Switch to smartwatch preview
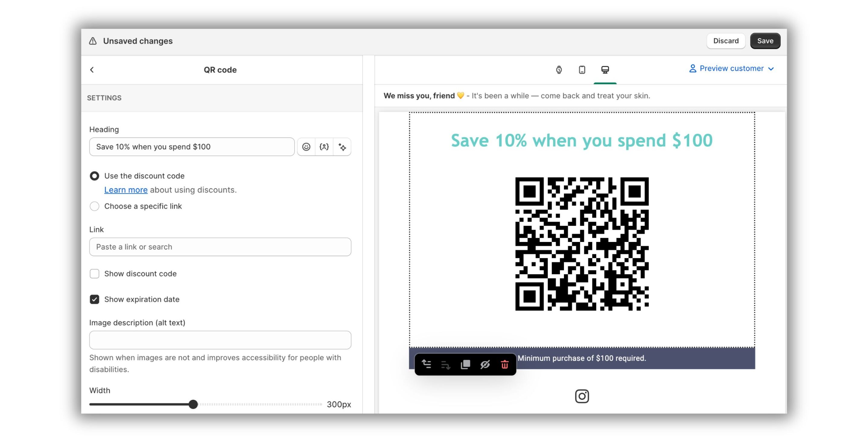This screenshot has width=868, height=442. (x=559, y=70)
